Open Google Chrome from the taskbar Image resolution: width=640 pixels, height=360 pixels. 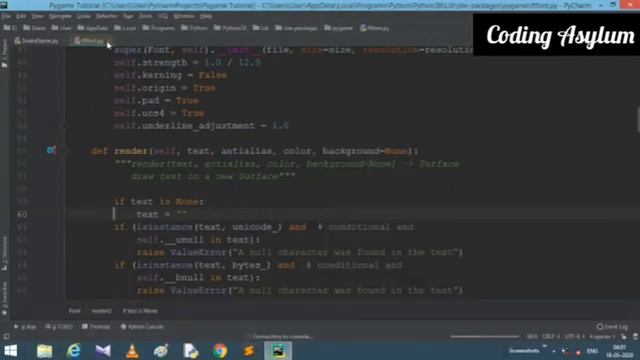[x=220, y=351]
